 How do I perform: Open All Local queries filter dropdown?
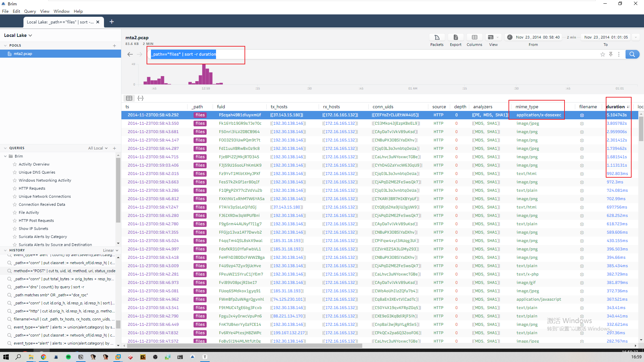(98, 148)
